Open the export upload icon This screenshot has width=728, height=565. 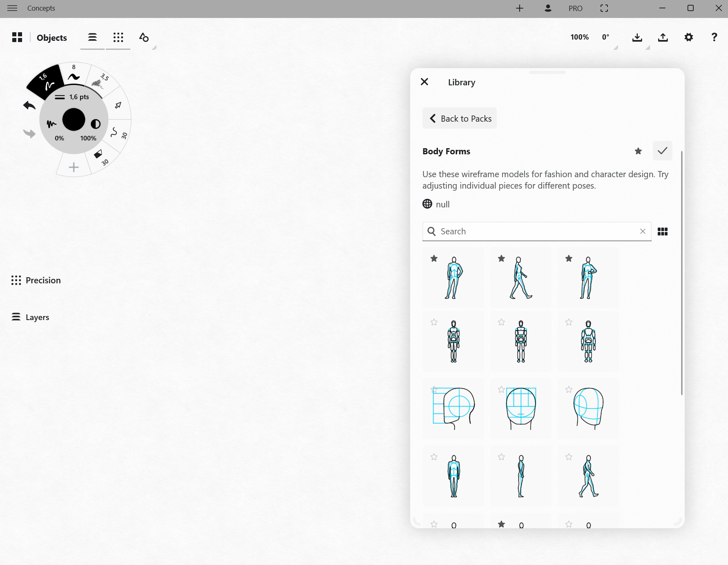tap(663, 38)
